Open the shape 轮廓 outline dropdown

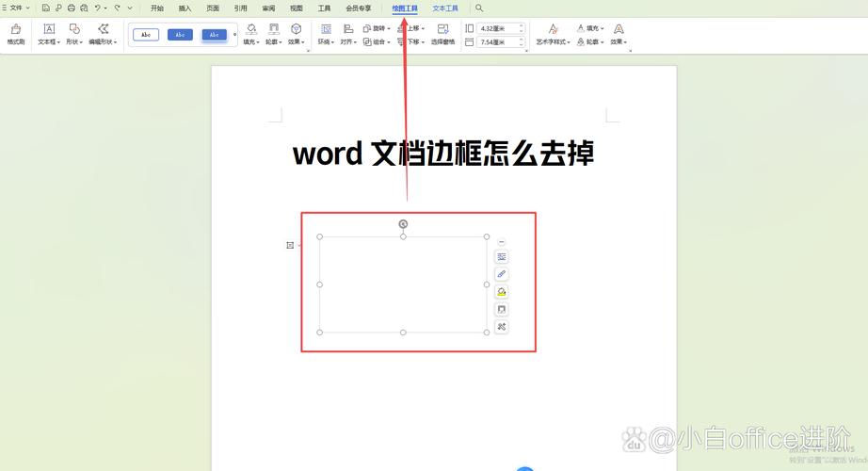coord(273,34)
